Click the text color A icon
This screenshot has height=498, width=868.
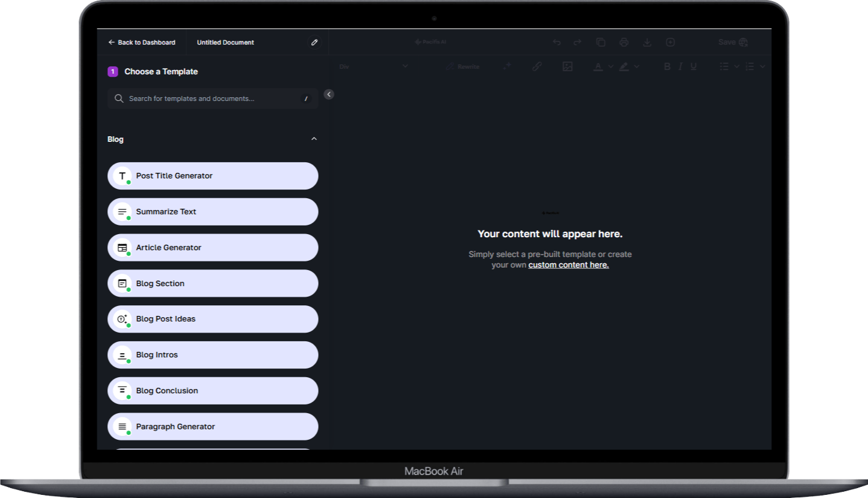coord(598,66)
